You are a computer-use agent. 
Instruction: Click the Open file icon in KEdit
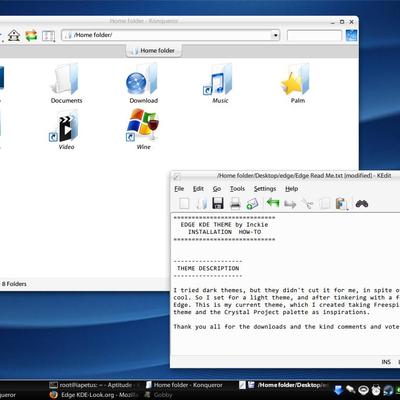pyautogui.click(x=201, y=203)
